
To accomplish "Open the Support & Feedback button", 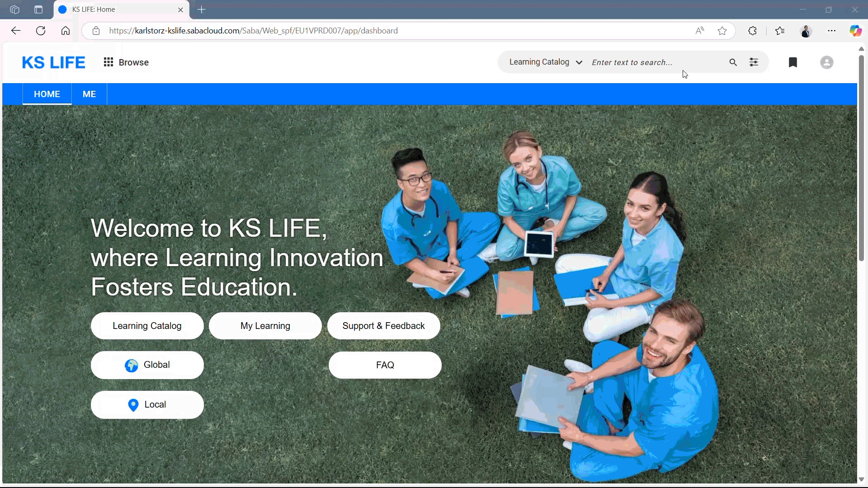I will 383,326.
